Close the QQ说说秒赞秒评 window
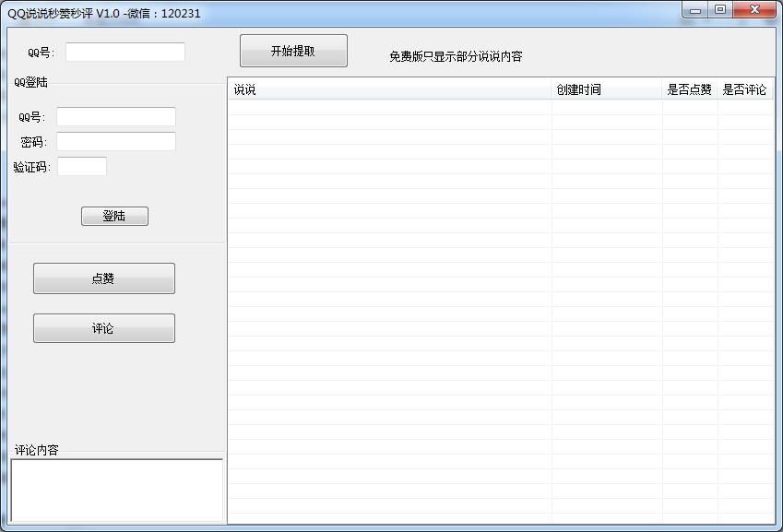This screenshot has width=783, height=532. 754,10
